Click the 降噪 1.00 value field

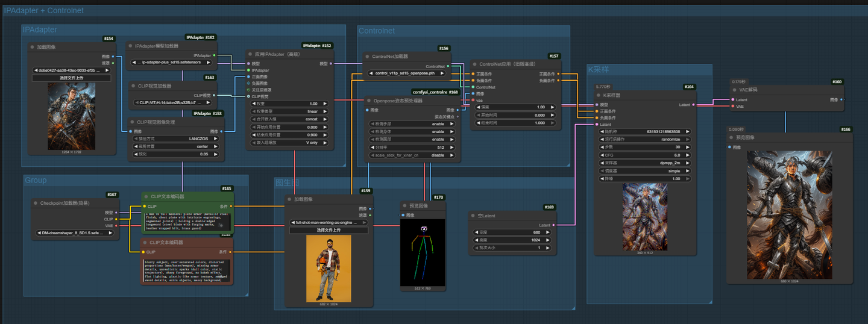pyautogui.click(x=645, y=178)
